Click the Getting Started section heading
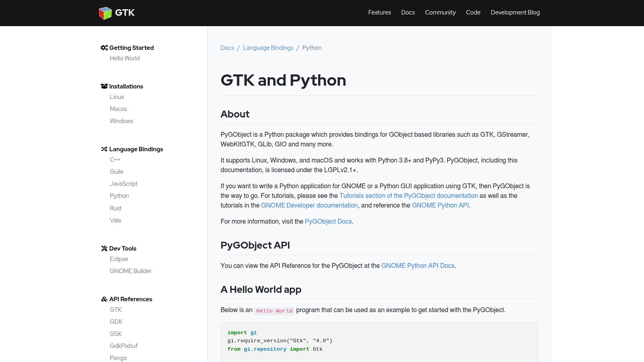 [132, 48]
